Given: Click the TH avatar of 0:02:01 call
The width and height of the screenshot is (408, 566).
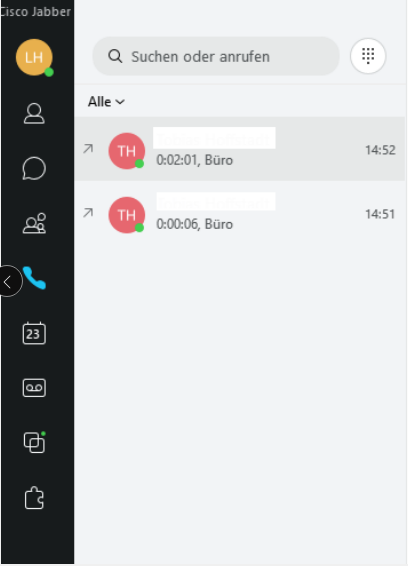Looking at the screenshot, I should coord(127,151).
